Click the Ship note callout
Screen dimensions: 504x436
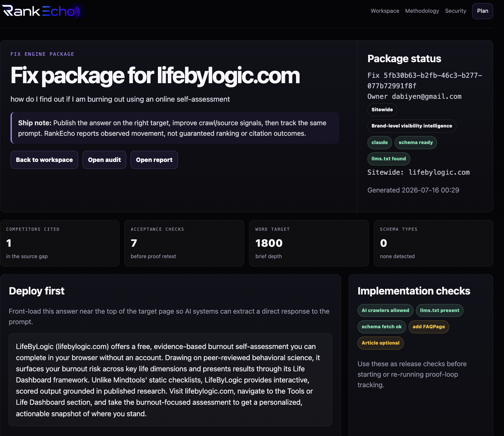[175, 128]
